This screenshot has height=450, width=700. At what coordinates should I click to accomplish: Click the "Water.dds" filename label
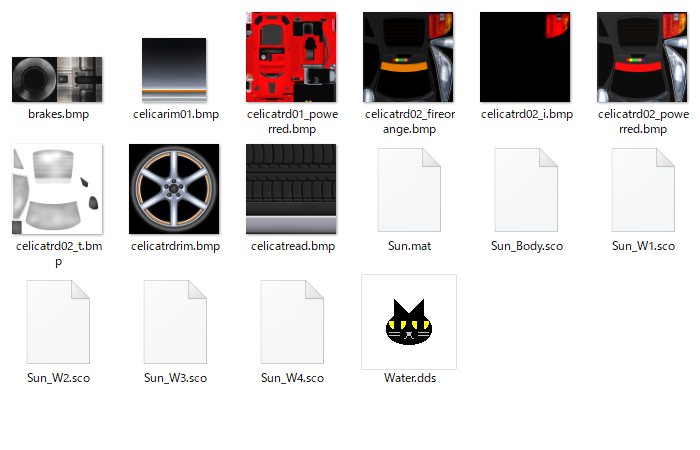[409, 378]
